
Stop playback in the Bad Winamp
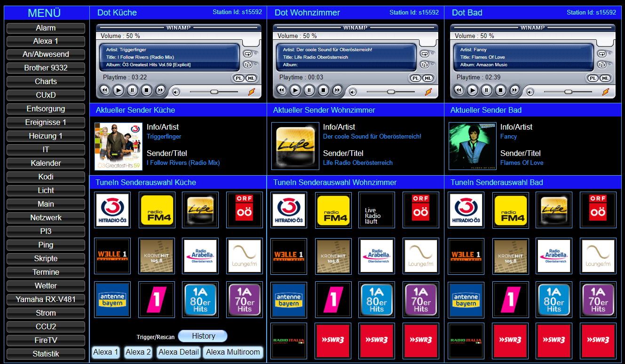click(500, 90)
